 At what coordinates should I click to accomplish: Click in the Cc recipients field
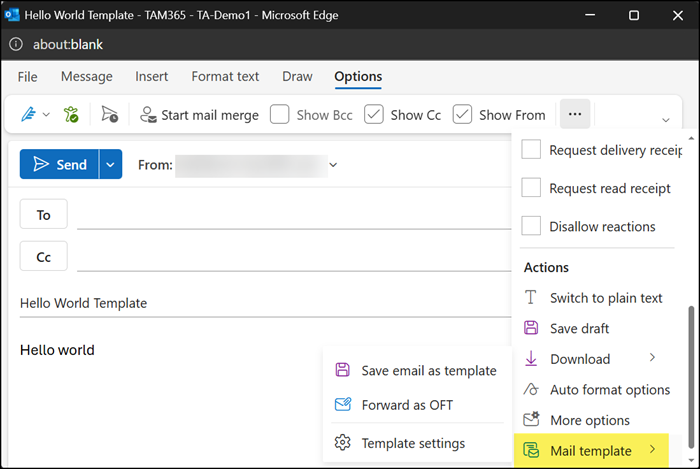point(294,257)
